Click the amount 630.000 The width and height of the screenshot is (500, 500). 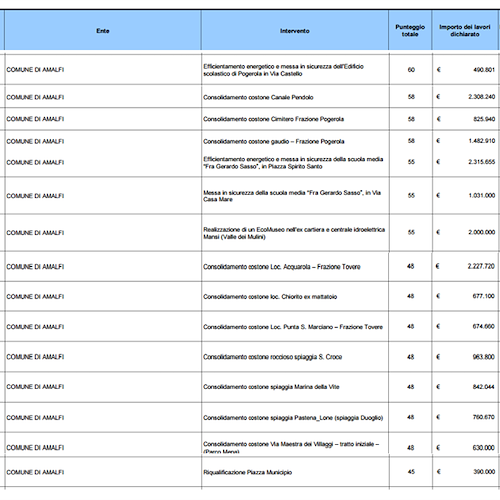(483, 448)
